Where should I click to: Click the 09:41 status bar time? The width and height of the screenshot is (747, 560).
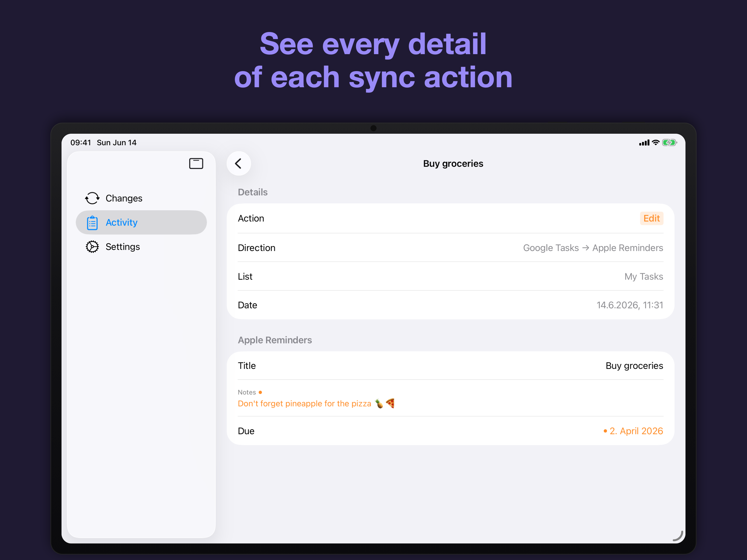(x=81, y=142)
